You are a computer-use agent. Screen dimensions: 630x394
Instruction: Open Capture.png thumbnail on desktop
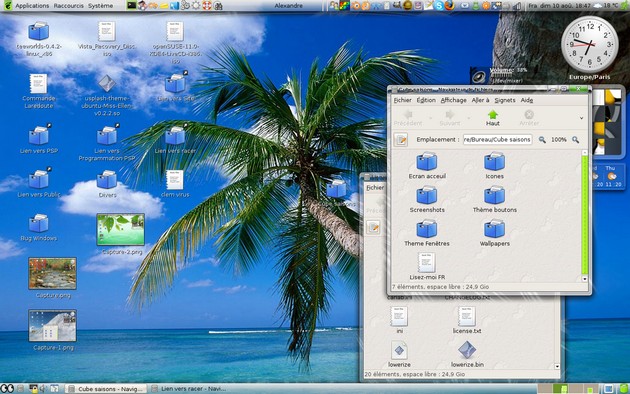53,273
